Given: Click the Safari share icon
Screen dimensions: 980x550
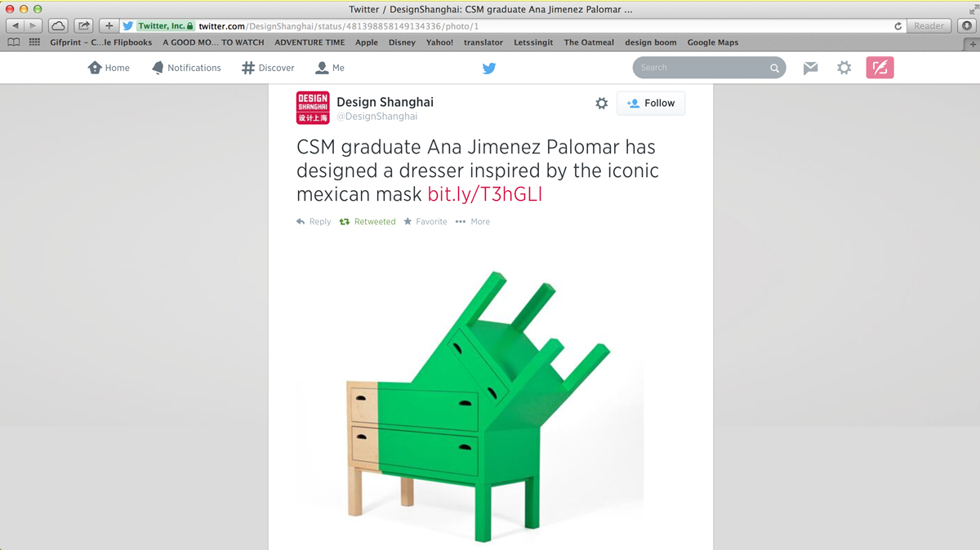Looking at the screenshot, I should point(83,26).
